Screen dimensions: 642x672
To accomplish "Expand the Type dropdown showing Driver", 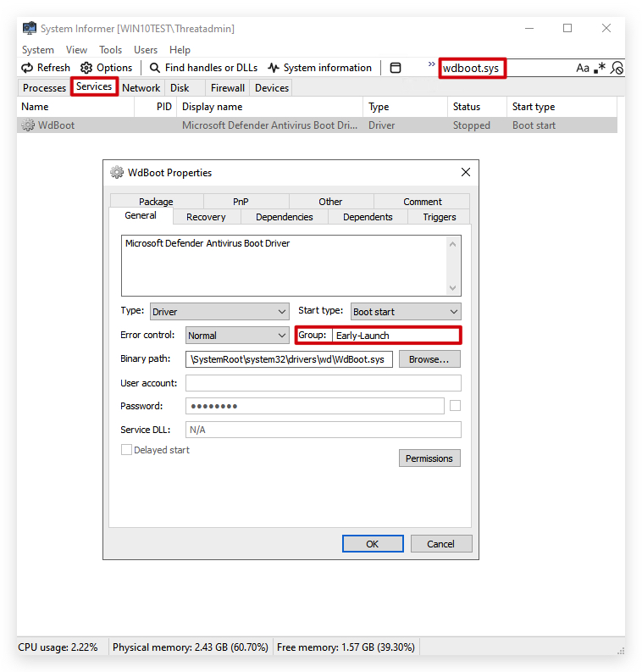I will 219,312.
